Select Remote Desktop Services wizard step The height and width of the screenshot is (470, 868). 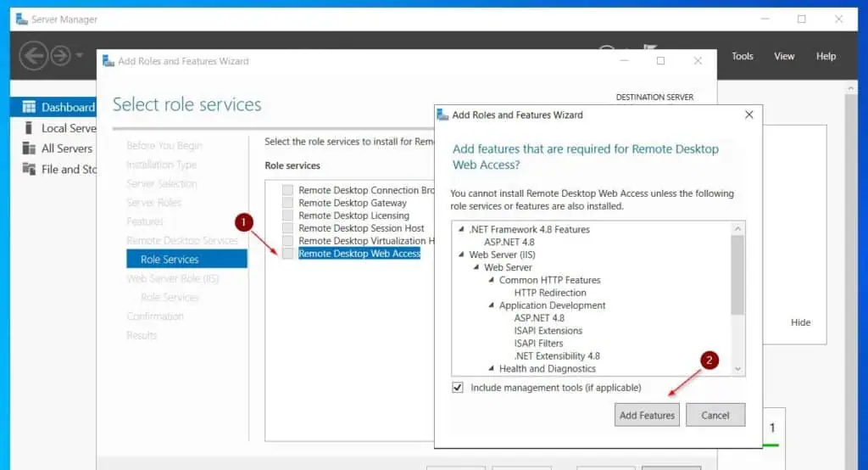(x=182, y=241)
